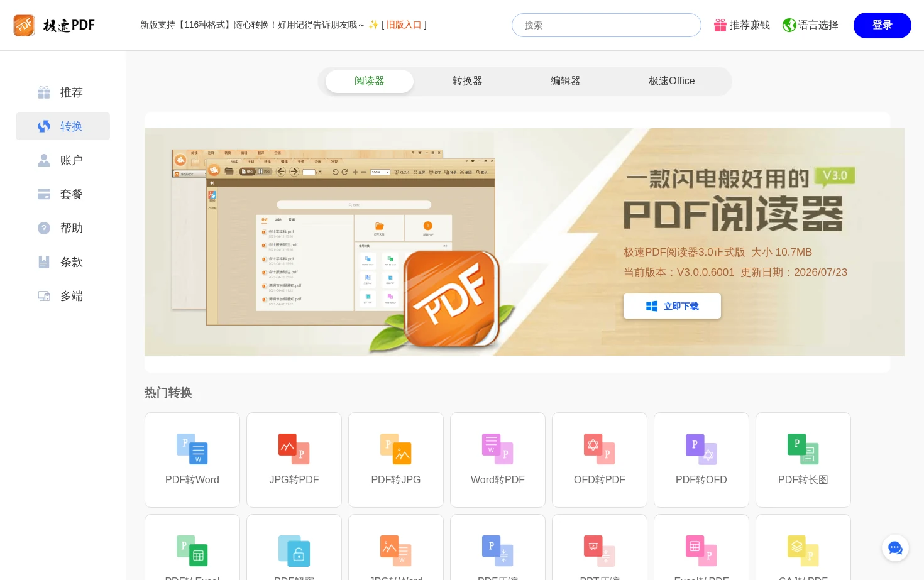Open the PDF转OFD converter

click(x=701, y=460)
